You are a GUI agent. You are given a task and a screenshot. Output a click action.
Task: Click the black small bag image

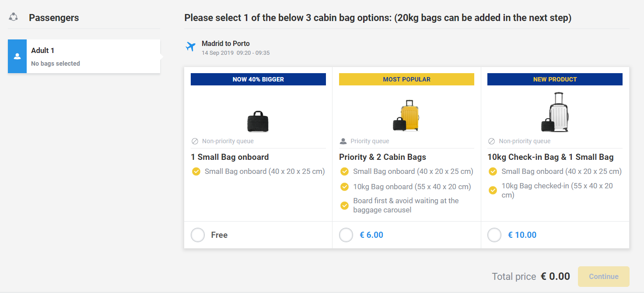point(258,121)
